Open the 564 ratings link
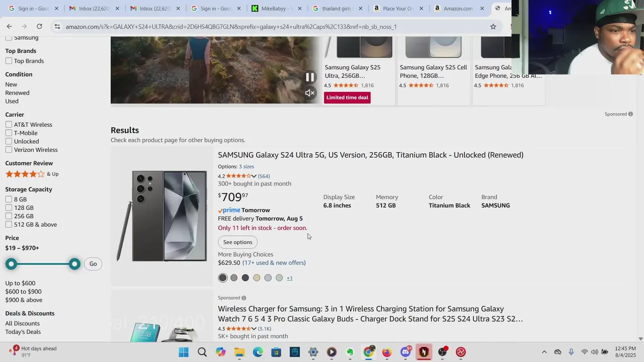This screenshot has height=362, width=644. [x=264, y=176]
